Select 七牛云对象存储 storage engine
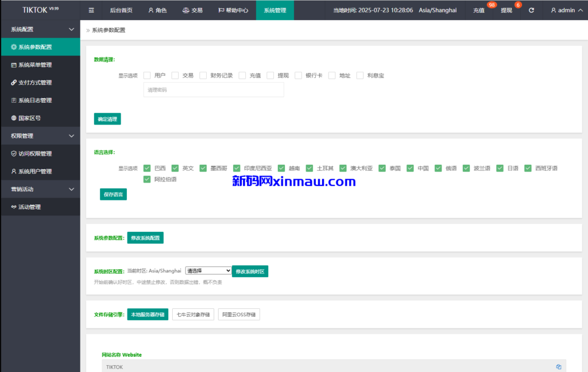This screenshot has height=372, width=588. tap(193, 315)
